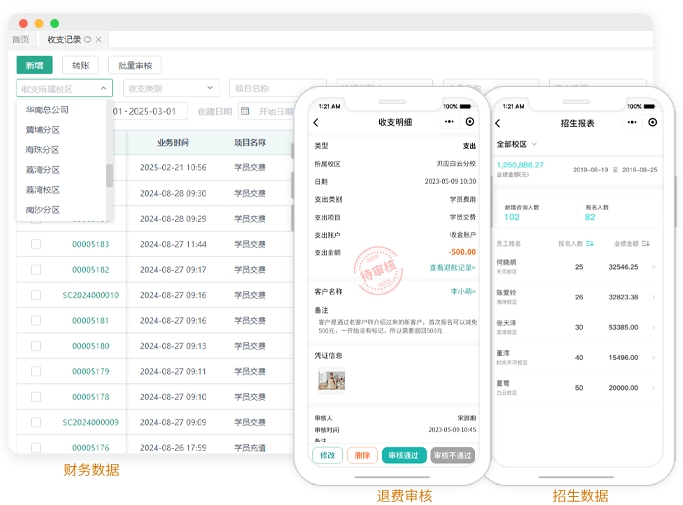Click cell 2025-02-21 10:56
This screenshot has height=505, width=683.
click(x=173, y=167)
